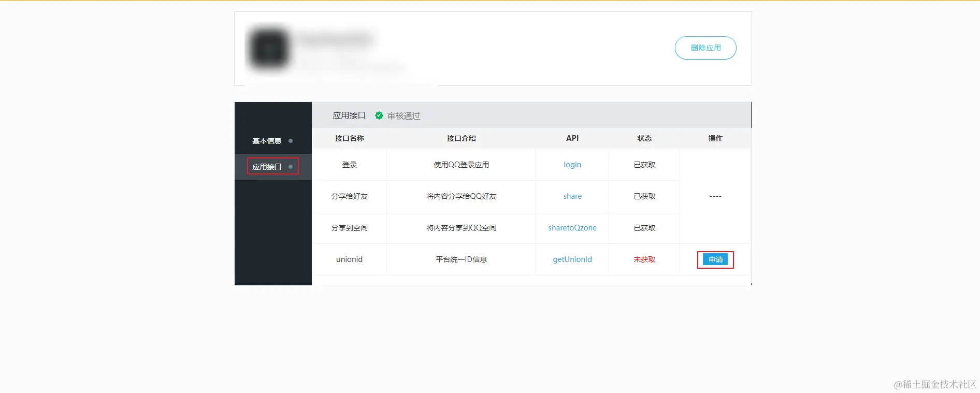Click the 使用QQ登录应用 description text
The image size is (980, 393).
point(462,165)
